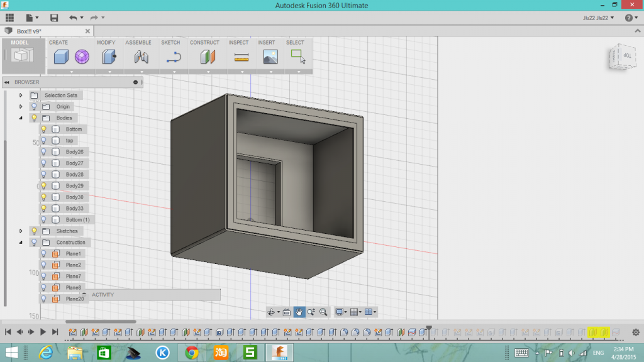Activate the Pan hand tool
This screenshot has height=362, width=644.
pos(299,312)
